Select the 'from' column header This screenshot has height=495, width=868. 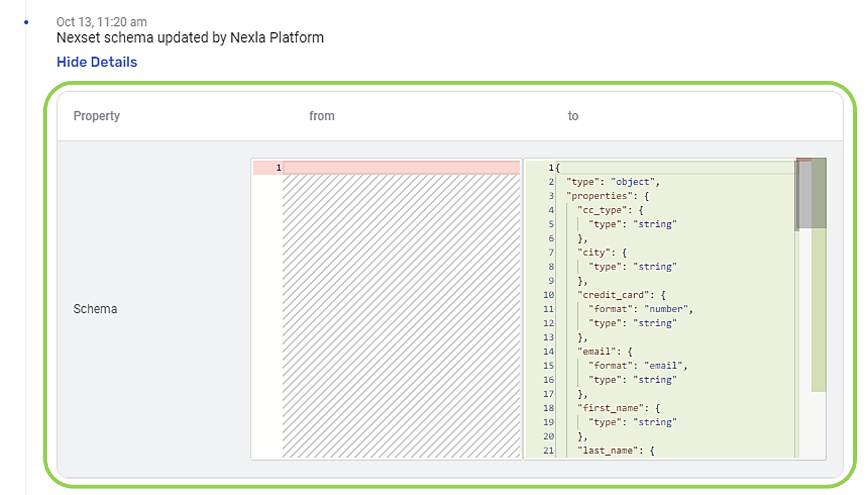[x=322, y=116]
